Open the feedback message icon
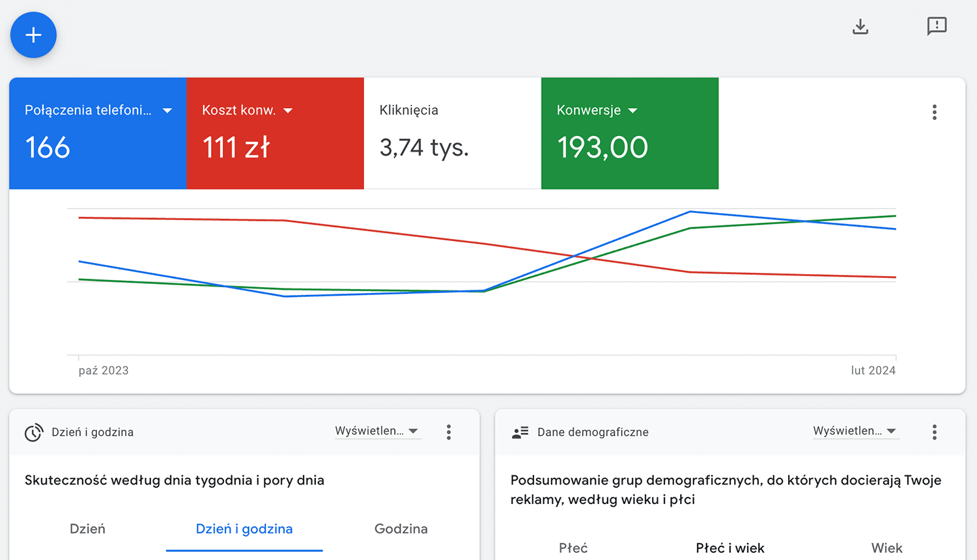Image resolution: width=977 pixels, height=560 pixels. pos(937,27)
